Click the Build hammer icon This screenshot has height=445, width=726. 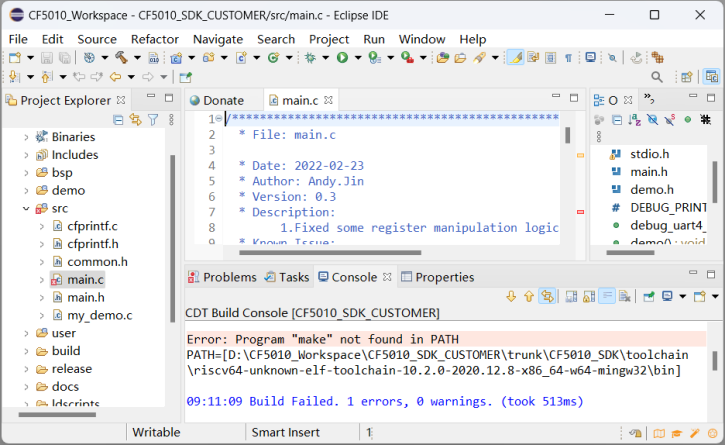(x=121, y=57)
